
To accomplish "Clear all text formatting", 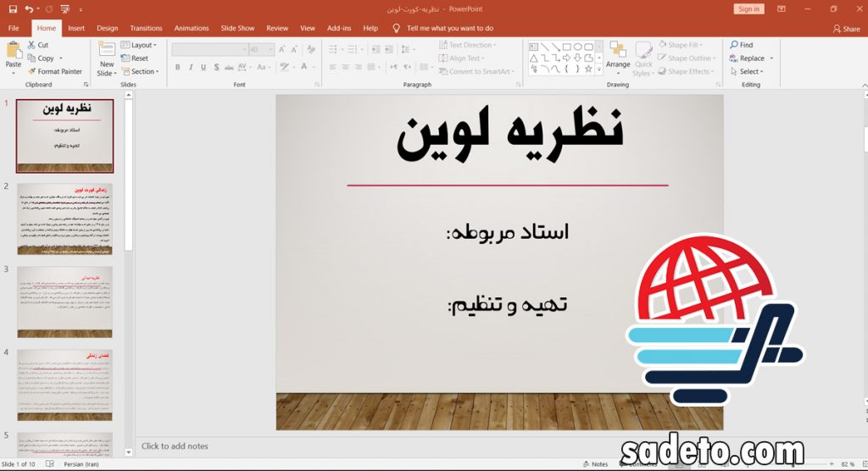I will pyautogui.click(x=311, y=49).
